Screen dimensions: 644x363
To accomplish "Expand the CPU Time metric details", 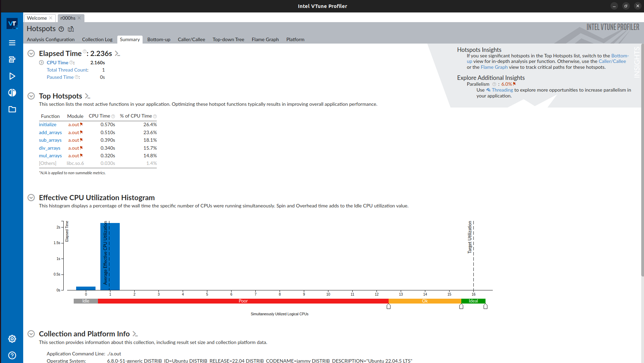I will click(x=41, y=63).
